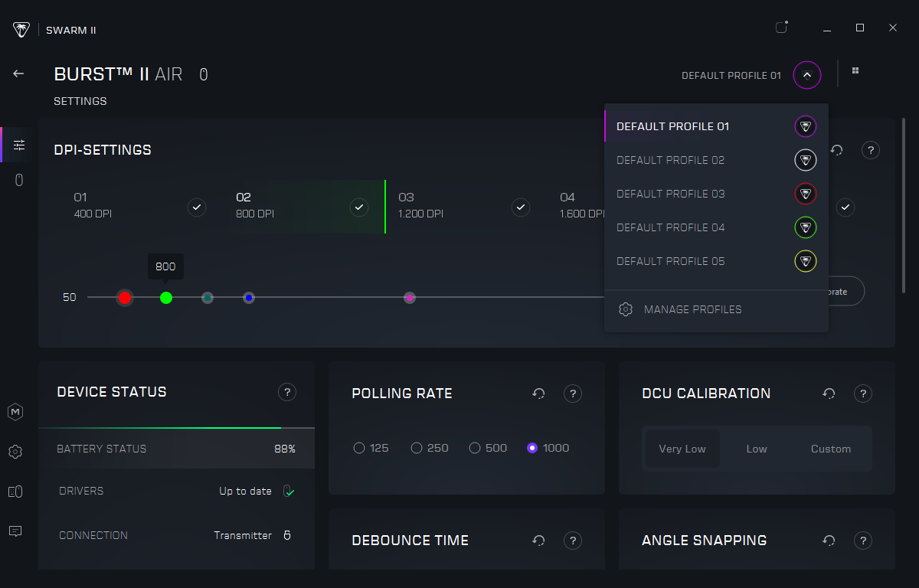
Task: Click the red DPI slider handle
Action: click(125, 298)
